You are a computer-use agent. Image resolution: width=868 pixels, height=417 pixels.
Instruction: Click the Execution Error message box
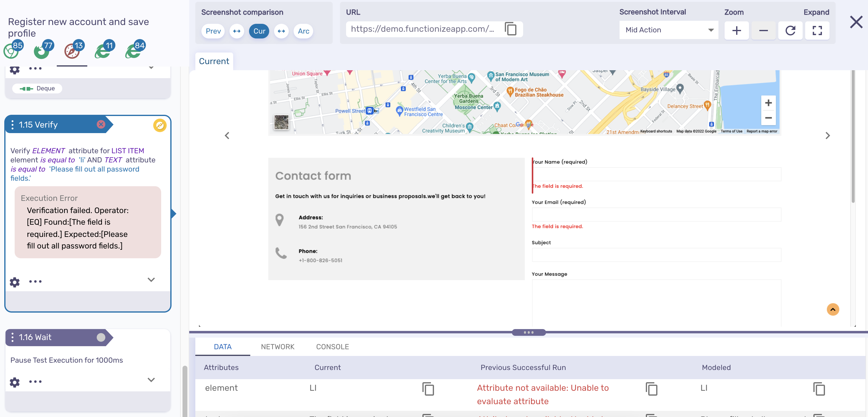click(88, 222)
